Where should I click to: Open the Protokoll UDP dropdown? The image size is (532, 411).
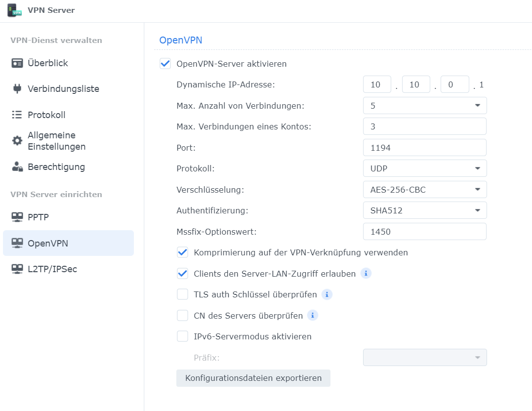pos(425,168)
